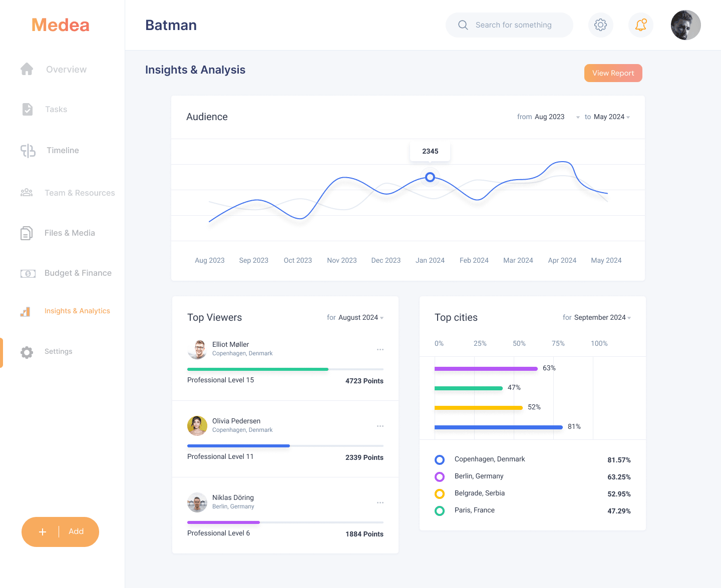The height and width of the screenshot is (588, 721).
Task: Select the Paris, France legend circle
Action: tap(440, 510)
